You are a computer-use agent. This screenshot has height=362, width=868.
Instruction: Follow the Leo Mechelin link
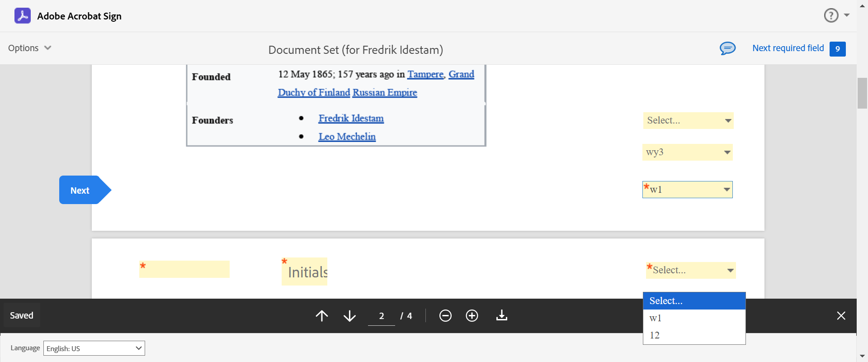[347, 137]
